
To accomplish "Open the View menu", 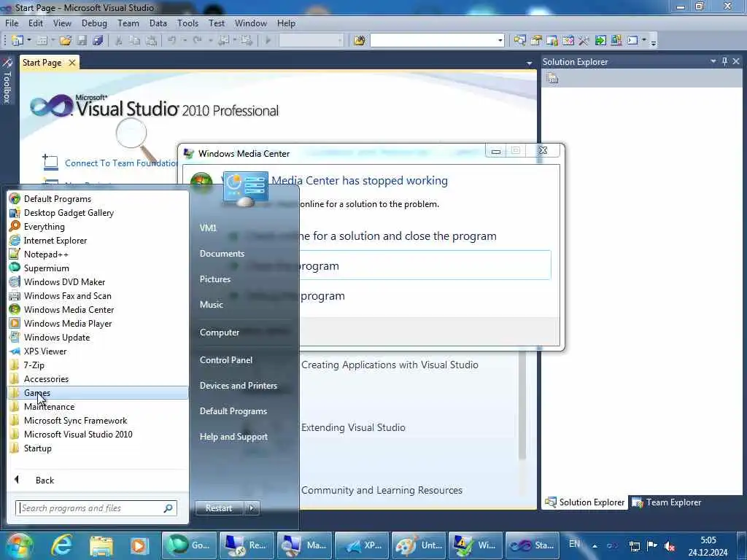I will pyautogui.click(x=62, y=23).
